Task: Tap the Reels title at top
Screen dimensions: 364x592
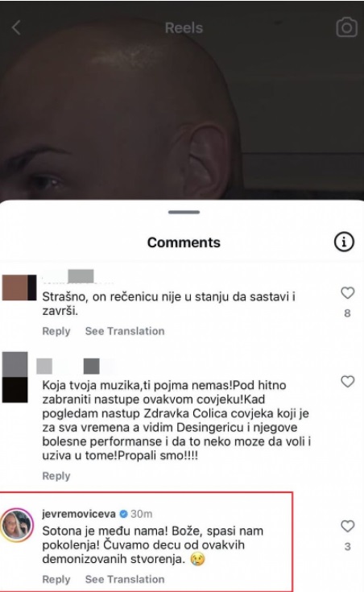Action: click(x=184, y=28)
